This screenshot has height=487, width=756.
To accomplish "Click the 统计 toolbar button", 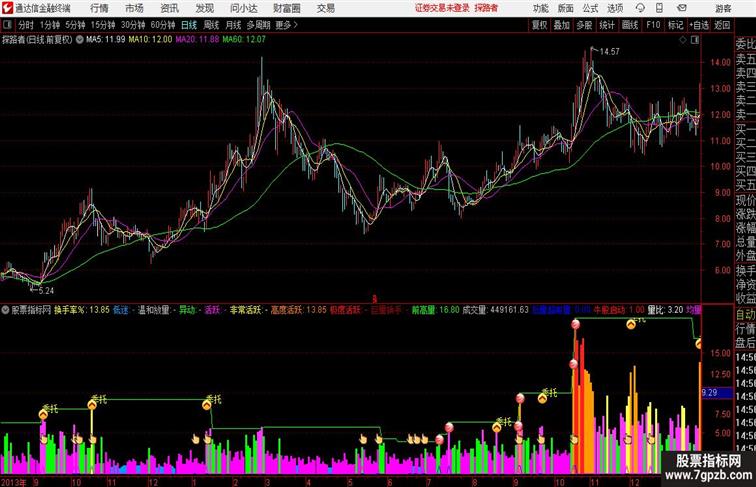I will (x=607, y=25).
